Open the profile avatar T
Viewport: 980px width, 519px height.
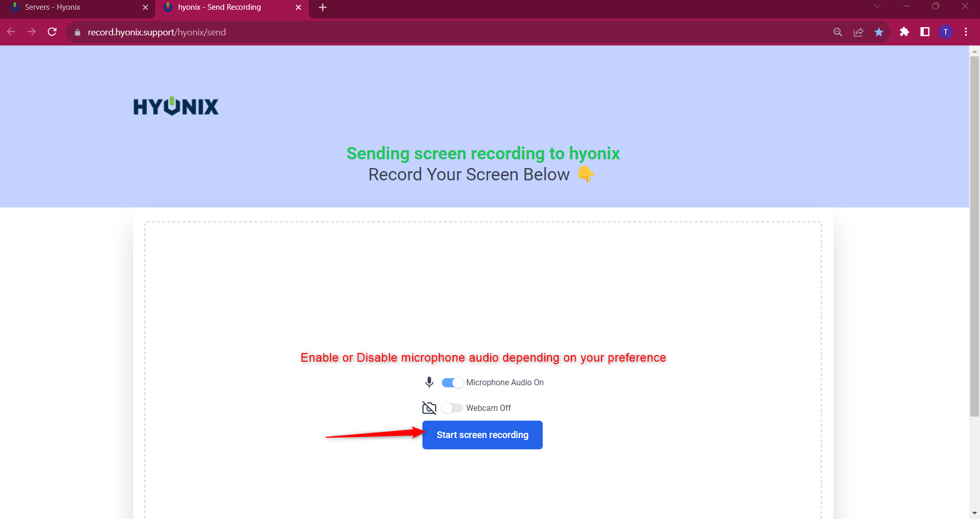click(x=945, y=32)
